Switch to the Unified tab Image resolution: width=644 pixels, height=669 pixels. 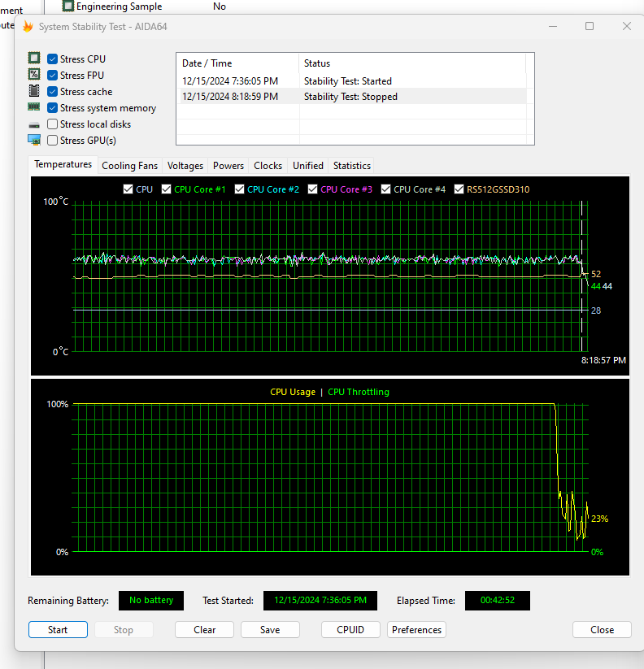click(x=308, y=166)
